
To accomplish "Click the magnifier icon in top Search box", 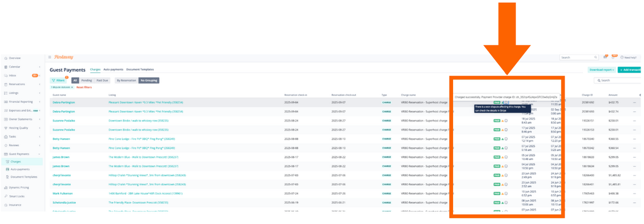I will pyautogui.click(x=596, y=58).
